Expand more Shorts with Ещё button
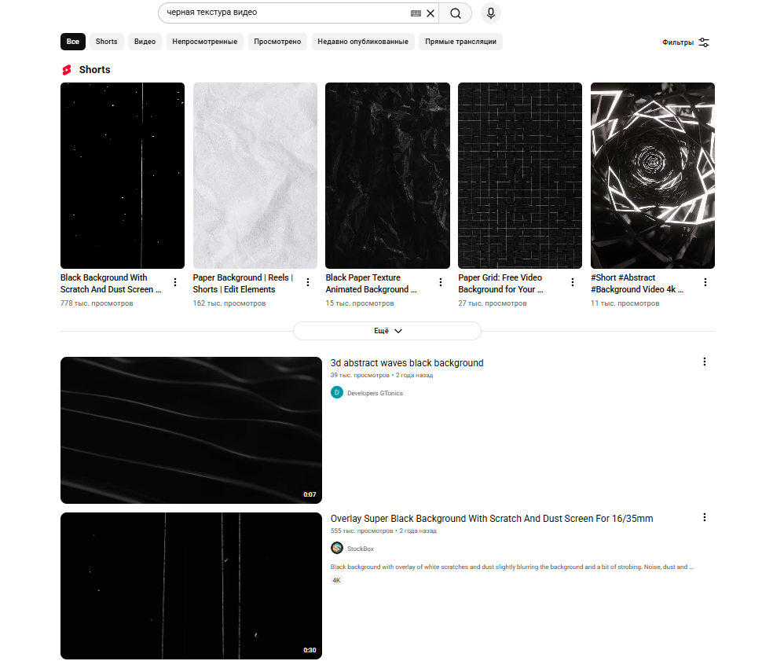This screenshot has height=672, width=784. point(387,331)
